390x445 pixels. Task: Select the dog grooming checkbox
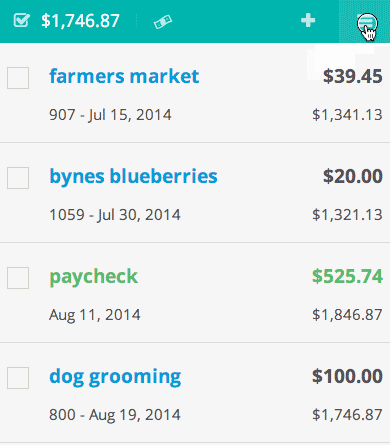(x=18, y=378)
